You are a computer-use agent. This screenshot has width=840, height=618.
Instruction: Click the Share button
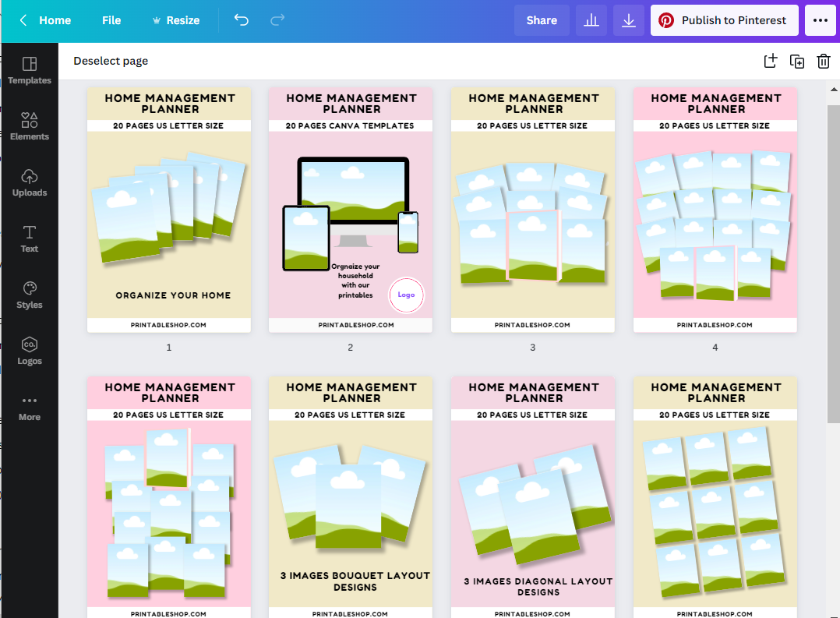point(542,20)
